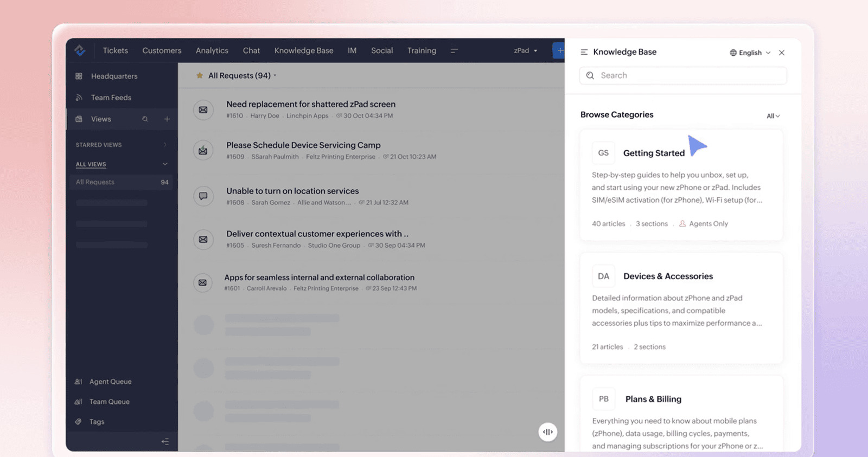The width and height of the screenshot is (868, 457).
Task: Open the Customers tab
Action: point(162,51)
